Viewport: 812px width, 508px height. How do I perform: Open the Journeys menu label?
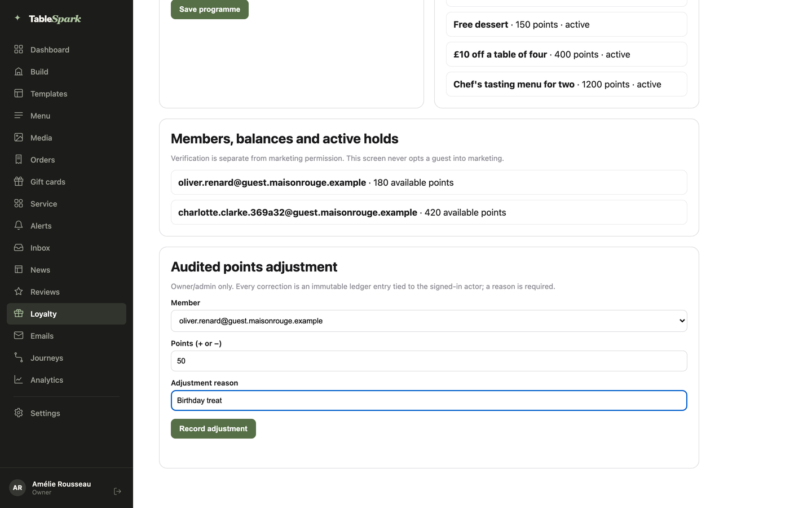coord(47,358)
